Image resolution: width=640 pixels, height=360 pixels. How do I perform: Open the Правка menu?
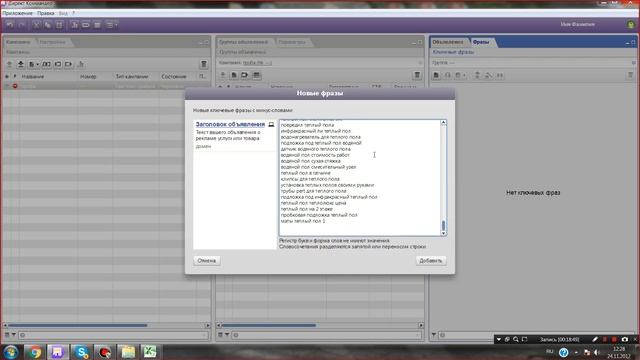click(x=46, y=13)
